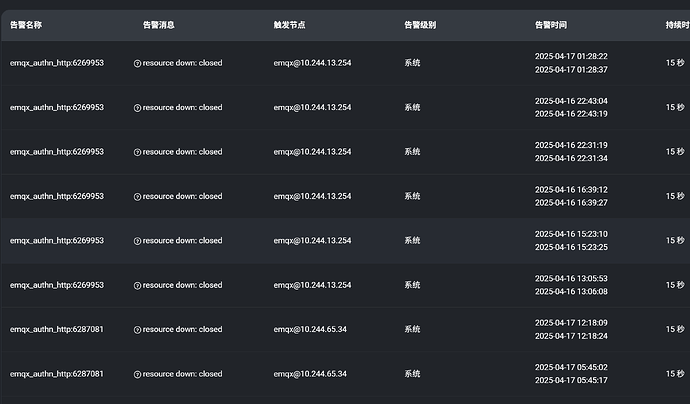Viewport: 690px width, 404px height.
Task: Click the timestamp 2025-04-17 05:45:17
Action: click(x=571, y=381)
